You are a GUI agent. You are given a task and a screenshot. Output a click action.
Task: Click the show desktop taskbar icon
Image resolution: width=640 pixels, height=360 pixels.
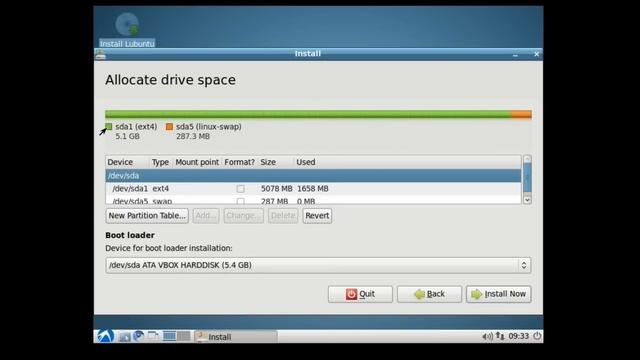pyautogui.click(x=153, y=336)
